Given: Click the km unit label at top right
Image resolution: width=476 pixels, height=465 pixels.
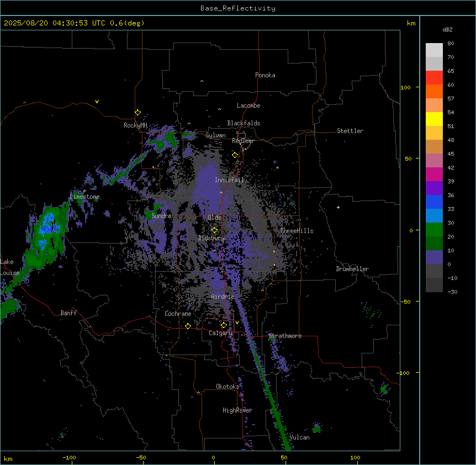Looking at the screenshot, I should [x=411, y=23].
